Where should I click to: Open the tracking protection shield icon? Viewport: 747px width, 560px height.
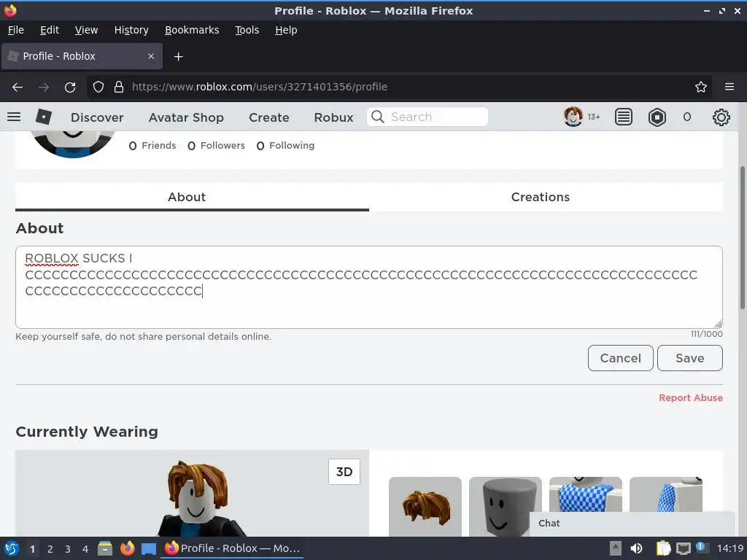point(98,87)
